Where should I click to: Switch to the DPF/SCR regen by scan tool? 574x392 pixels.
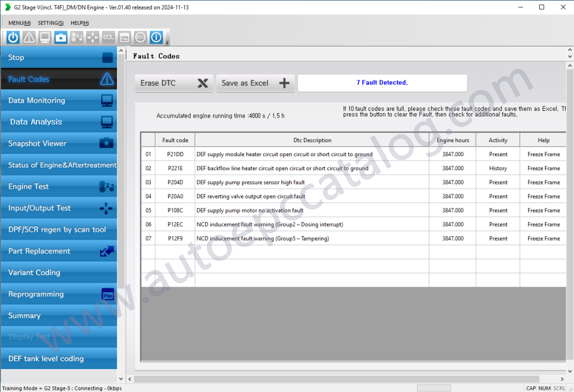(x=58, y=229)
